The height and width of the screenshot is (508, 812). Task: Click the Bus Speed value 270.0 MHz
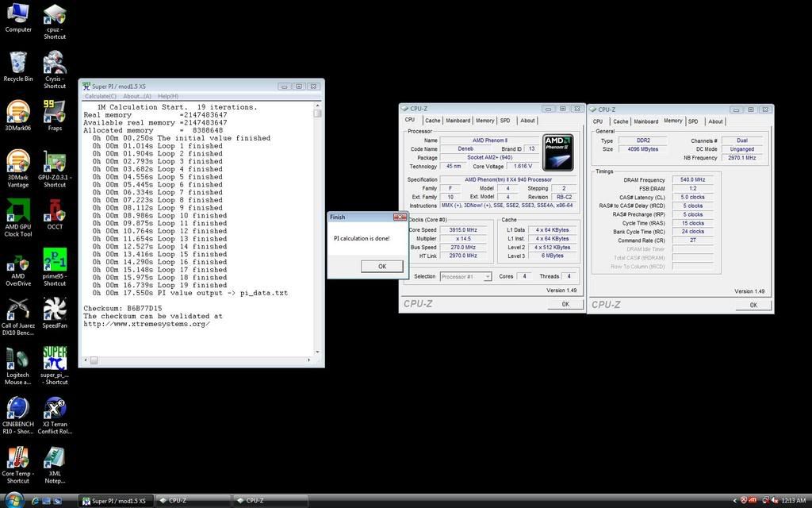(x=463, y=248)
